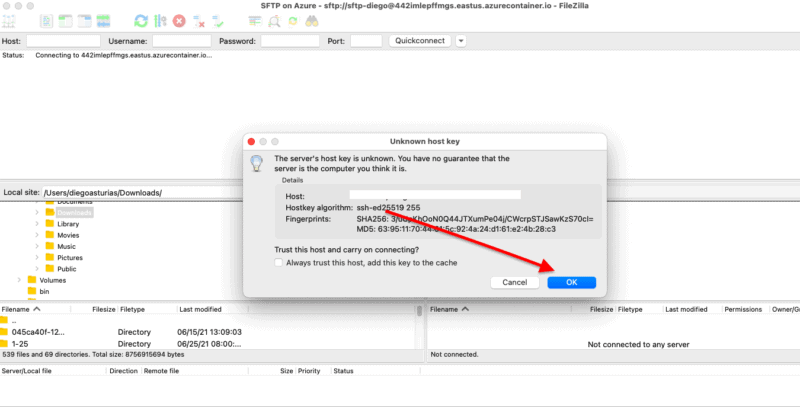Click the Username input field

(182, 41)
